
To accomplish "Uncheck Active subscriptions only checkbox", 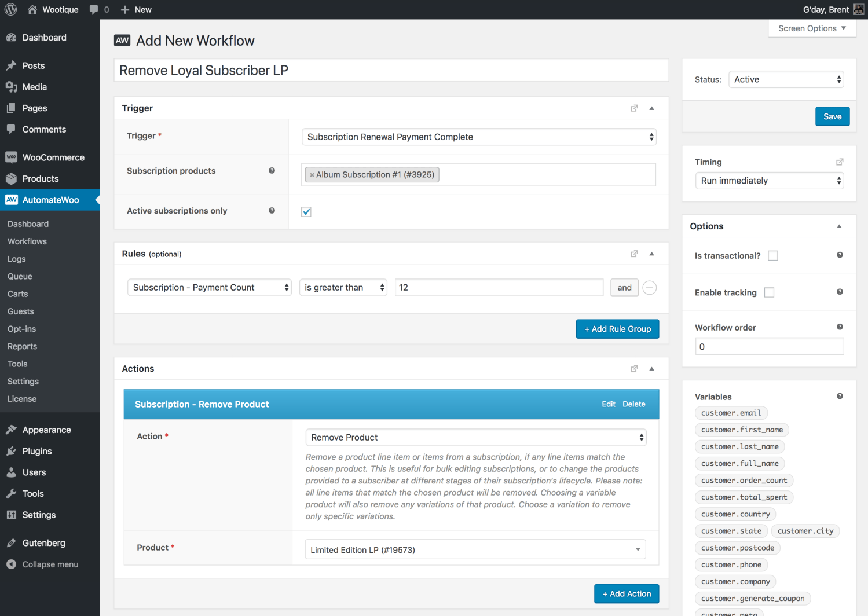I will 306,212.
